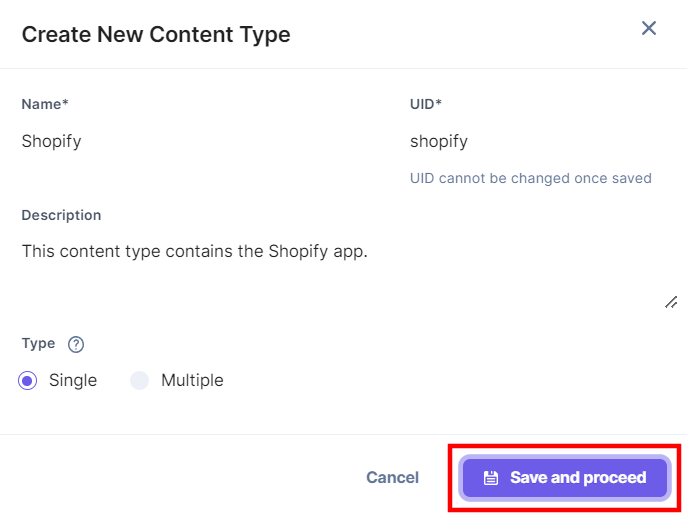Click the UID* field label
Image resolution: width=687 pixels, height=517 pixels.
point(425,104)
